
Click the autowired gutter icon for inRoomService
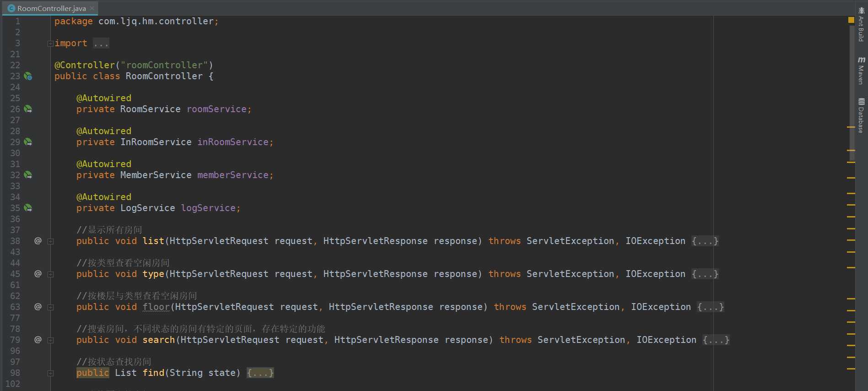tap(28, 142)
